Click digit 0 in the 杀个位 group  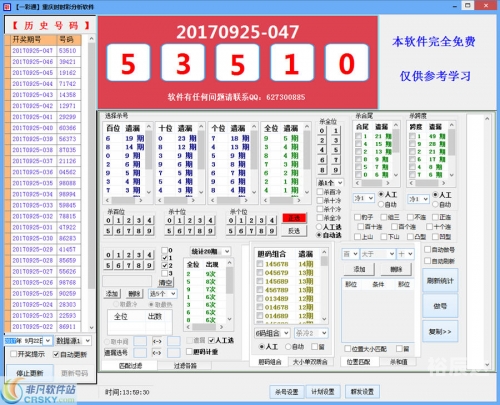231,220
